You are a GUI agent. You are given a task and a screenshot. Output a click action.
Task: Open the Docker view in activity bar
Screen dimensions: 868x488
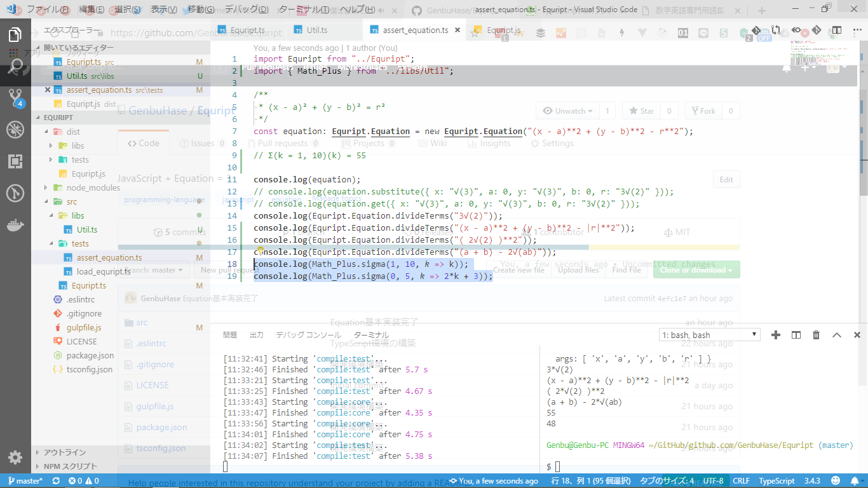(15, 224)
